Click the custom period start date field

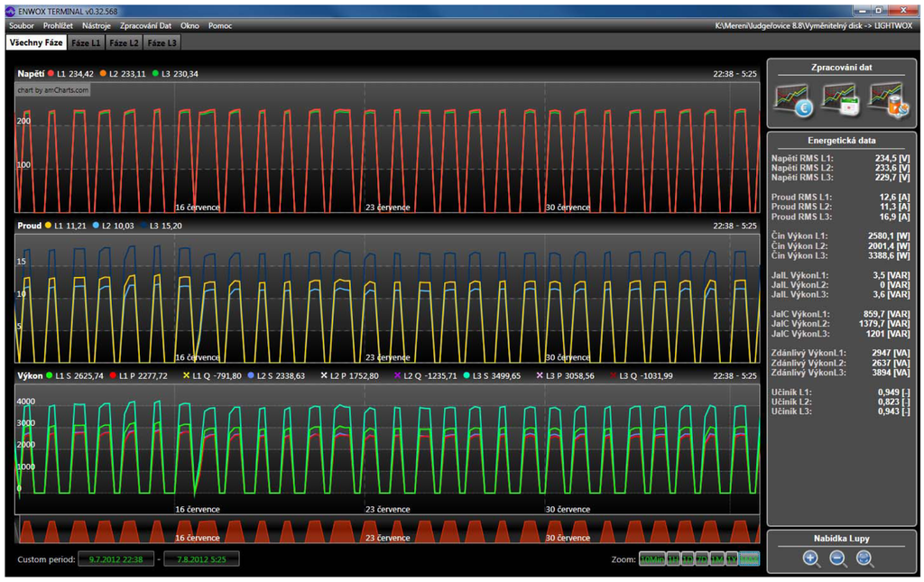[x=115, y=559]
